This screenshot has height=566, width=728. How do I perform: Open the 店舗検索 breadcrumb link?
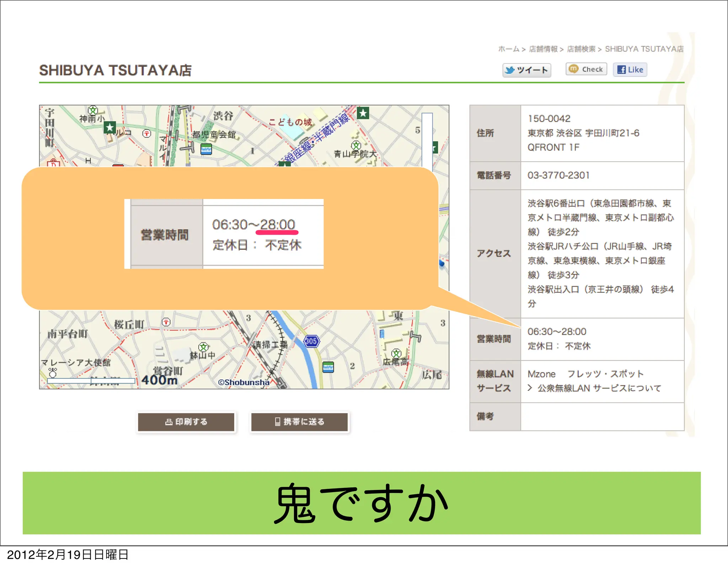point(581,49)
